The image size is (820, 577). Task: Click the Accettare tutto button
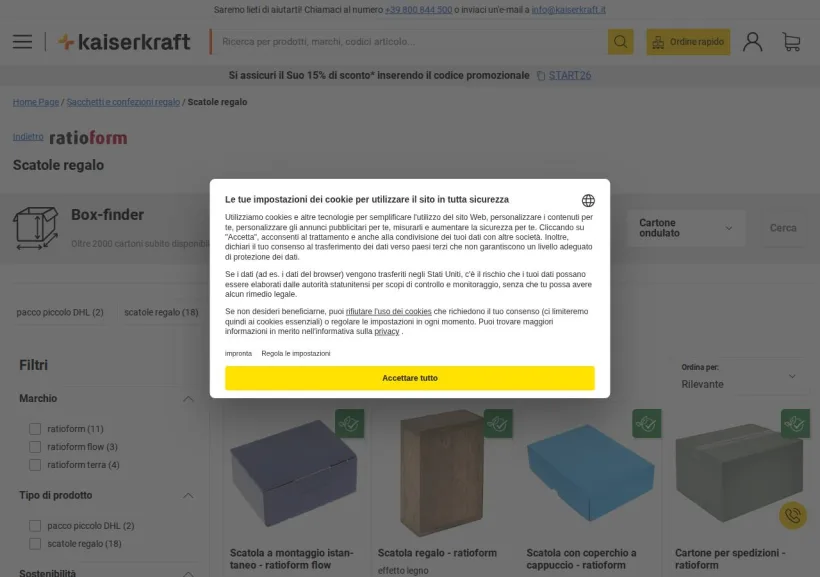click(x=409, y=378)
